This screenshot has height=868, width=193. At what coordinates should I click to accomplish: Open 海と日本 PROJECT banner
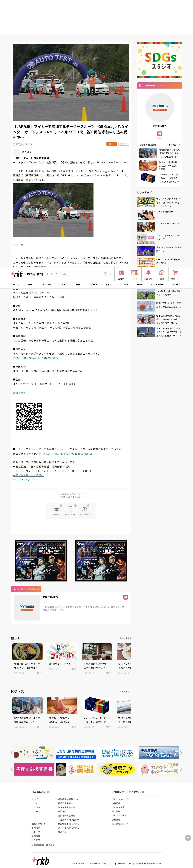coord(117,753)
